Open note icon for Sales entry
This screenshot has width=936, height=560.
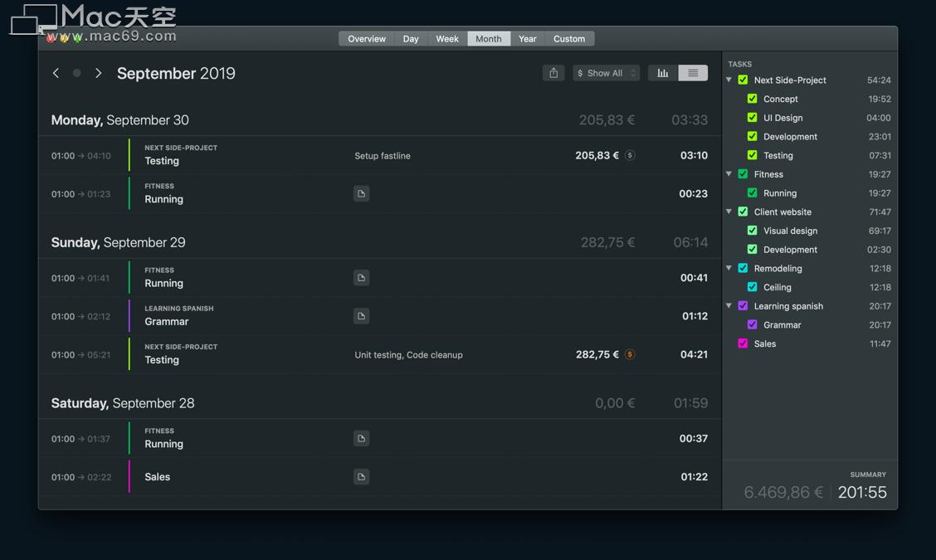click(x=361, y=476)
